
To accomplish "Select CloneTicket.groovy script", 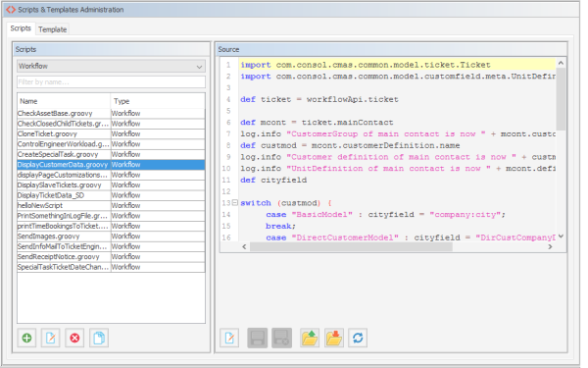I will click(111, 133).
